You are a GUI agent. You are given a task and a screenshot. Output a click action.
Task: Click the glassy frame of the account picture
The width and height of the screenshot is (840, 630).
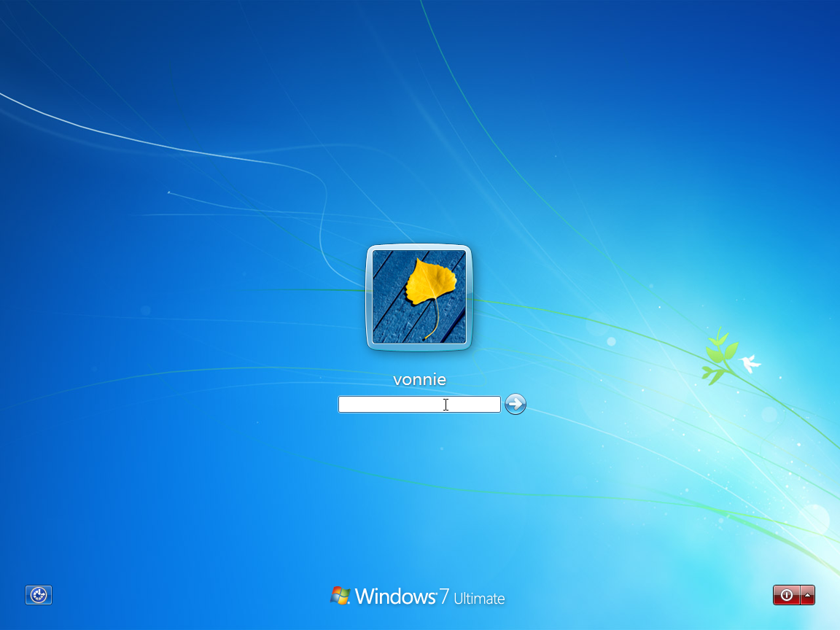pos(368,297)
